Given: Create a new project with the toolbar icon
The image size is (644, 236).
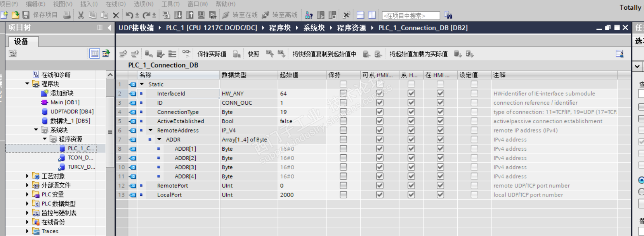Looking at the screenshot, I should click(x=4, y=15).
